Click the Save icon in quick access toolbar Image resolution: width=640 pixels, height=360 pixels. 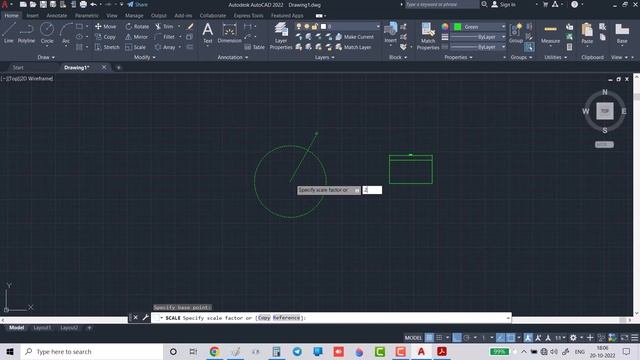[43, 4]
